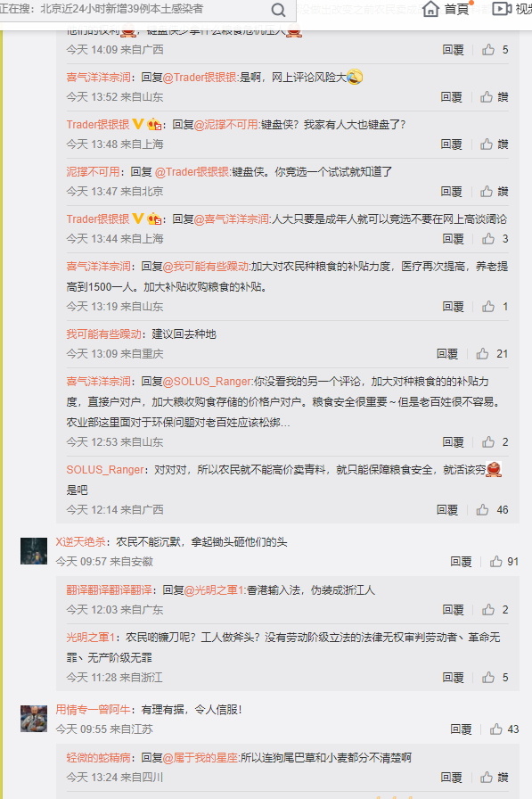Click the search magnifier icon

(x=278, y=10)
